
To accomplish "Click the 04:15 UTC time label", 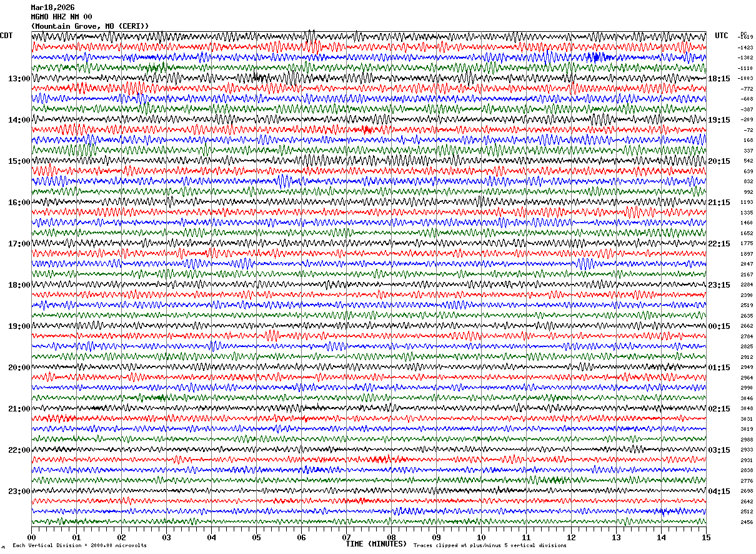I will pos(719,491).
